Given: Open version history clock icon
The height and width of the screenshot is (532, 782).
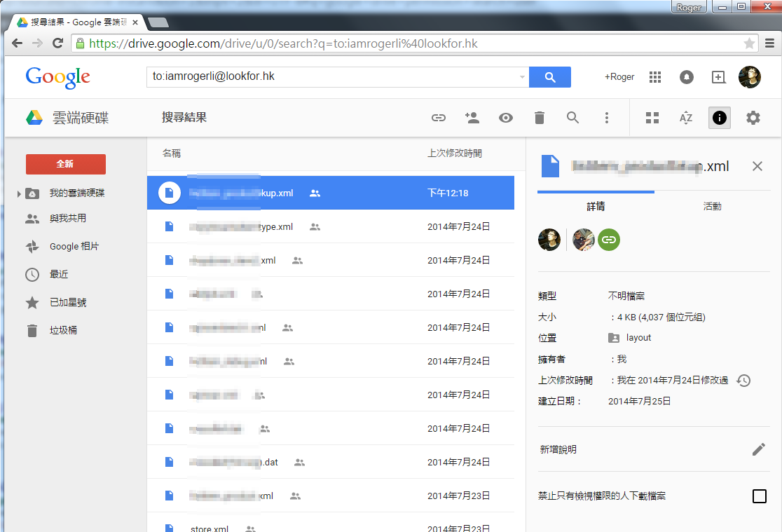Looking at the screenshot, I should click(743, 381).
